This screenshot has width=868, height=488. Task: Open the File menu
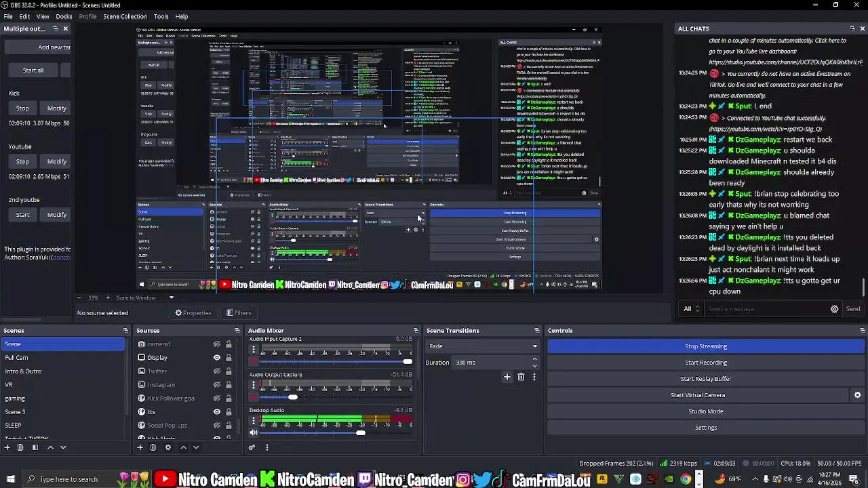[x=8, y=16]
